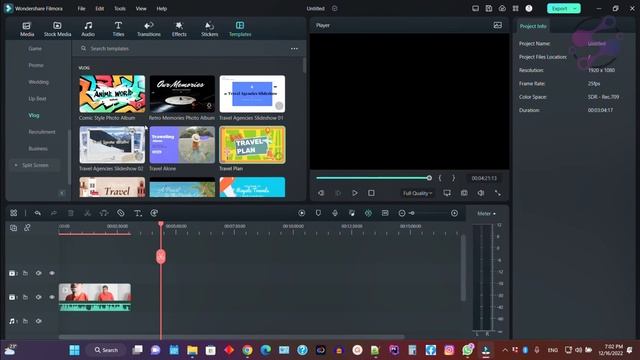This screenshot has width=640, height=360.
Task: Open the Effects tab
Action: (x=179, y=29)
